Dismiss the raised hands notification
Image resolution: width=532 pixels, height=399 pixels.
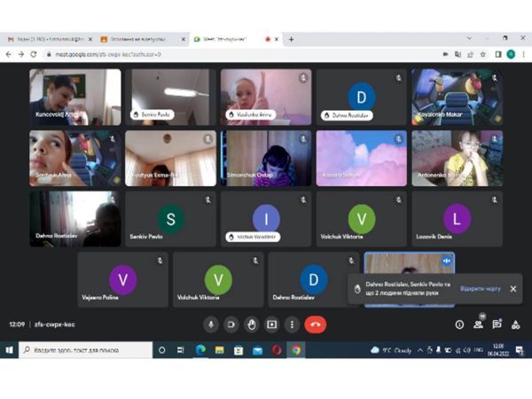pyautogui.click(x=512, y=289)
